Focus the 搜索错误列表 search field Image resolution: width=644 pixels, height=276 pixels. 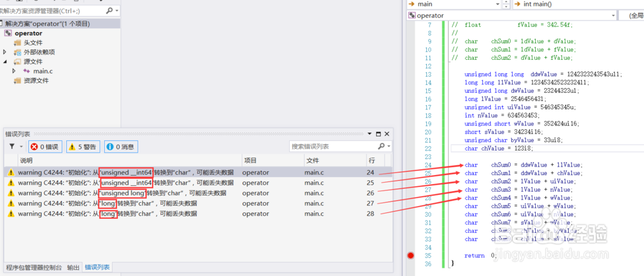(333, 147)
